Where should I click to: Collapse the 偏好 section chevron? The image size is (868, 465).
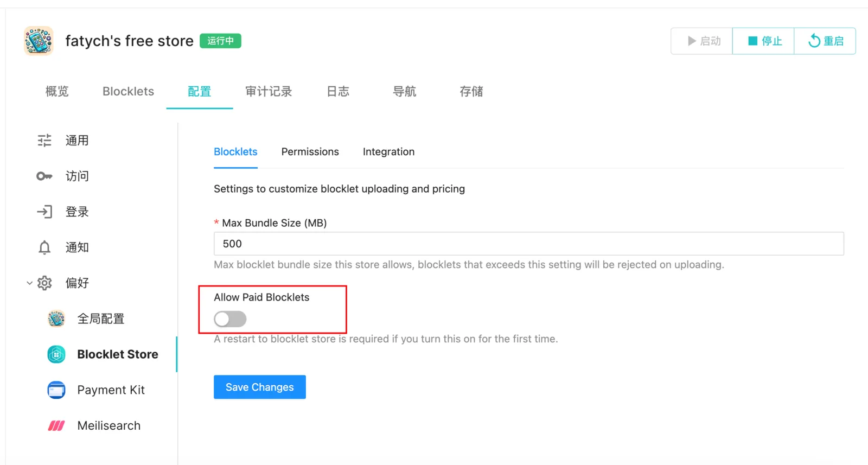pyautogui.click(x=29, y=283)
